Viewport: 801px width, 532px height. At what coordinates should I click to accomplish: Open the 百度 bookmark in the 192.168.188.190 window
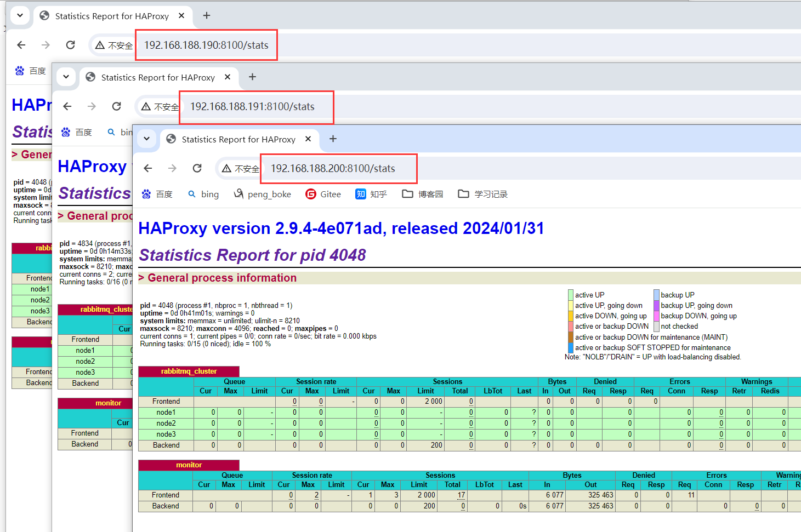pos(31,71)
